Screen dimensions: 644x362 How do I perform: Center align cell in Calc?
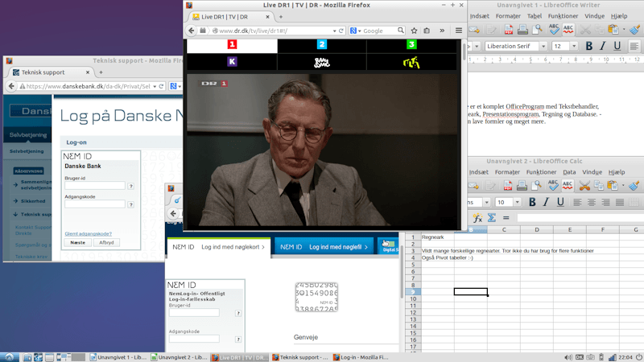click(x=592, y=202)
